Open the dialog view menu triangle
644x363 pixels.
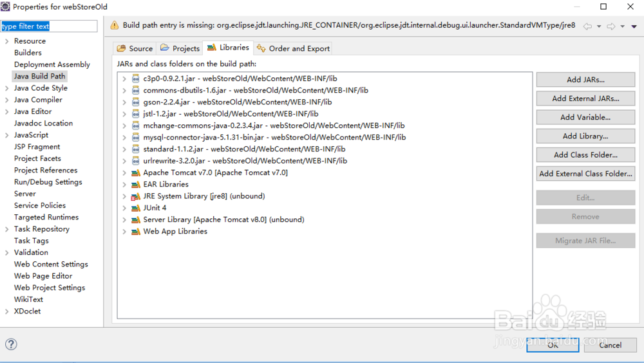tap(634, 26)
